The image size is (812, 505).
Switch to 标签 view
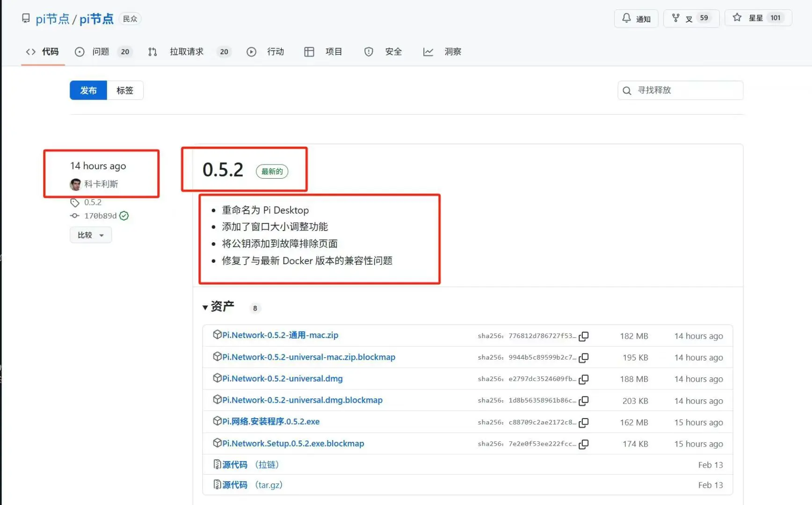125,90
